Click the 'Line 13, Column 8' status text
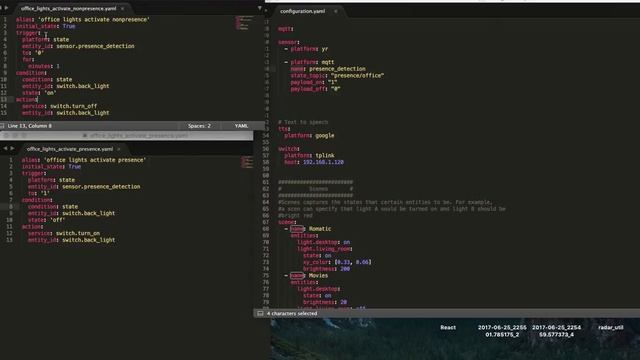 (30, 126)
